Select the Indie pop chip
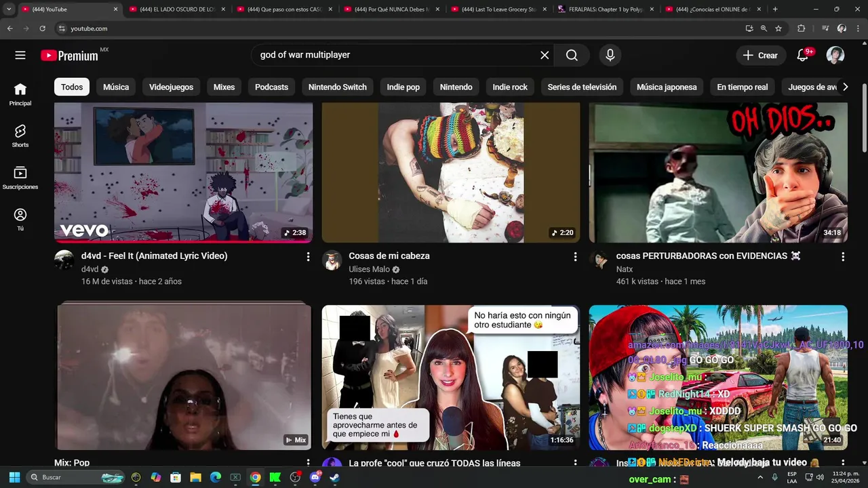 pos(403,87)
